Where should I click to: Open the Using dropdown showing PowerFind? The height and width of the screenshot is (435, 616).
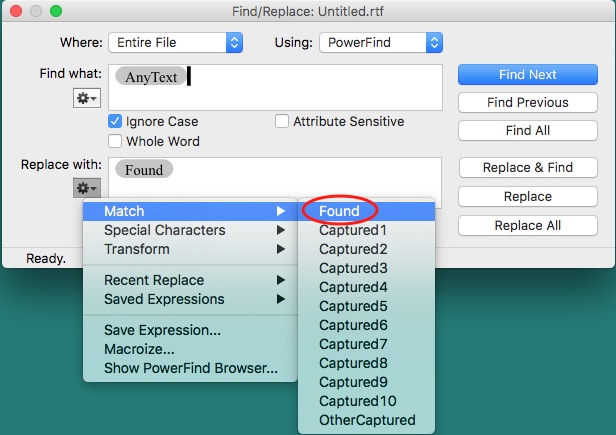[380, 42]
